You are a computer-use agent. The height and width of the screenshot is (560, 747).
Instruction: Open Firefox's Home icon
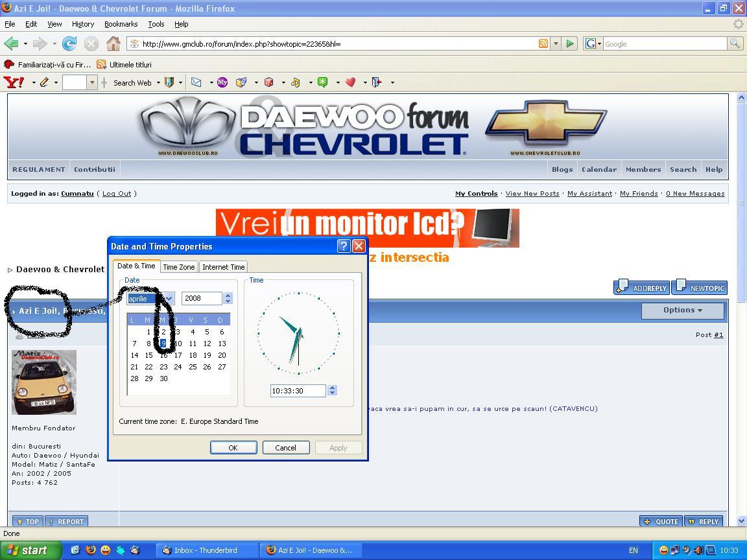pyautogui.click(x=113, y=44)
